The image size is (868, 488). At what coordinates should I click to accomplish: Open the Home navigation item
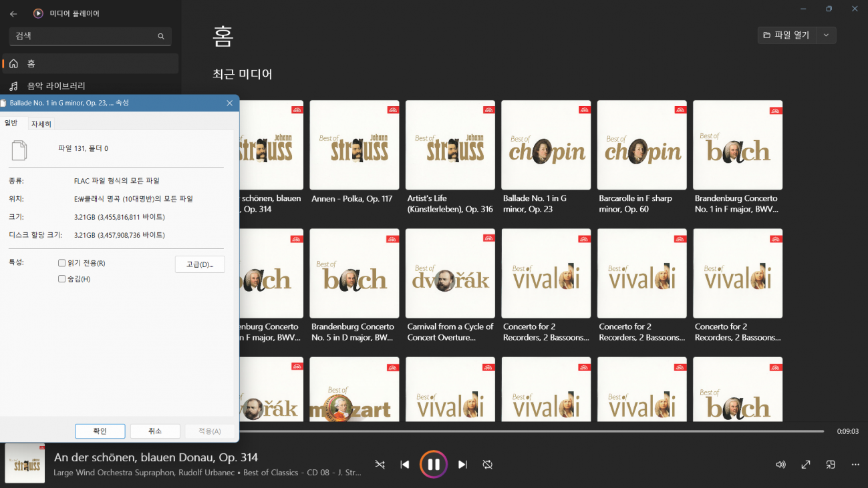click(x=90, y=63)
